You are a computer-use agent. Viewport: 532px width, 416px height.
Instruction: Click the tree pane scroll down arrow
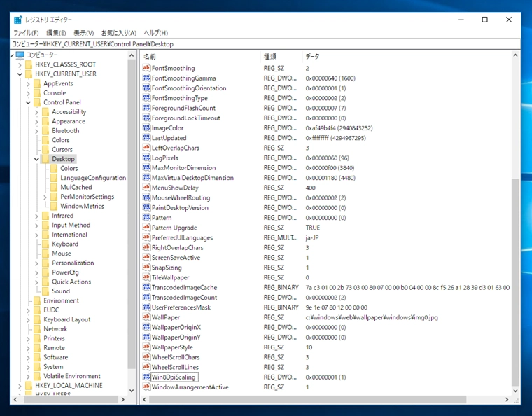pyautogui.click(x=132, y=391)
